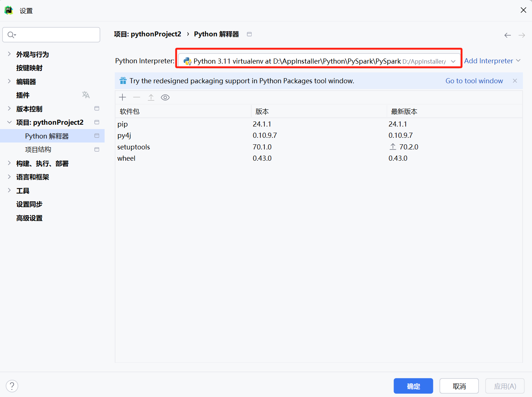Viewport: 532px width, 397px height.
Task: Toggle the eye icon to show early releases
Action: (165, 97)
